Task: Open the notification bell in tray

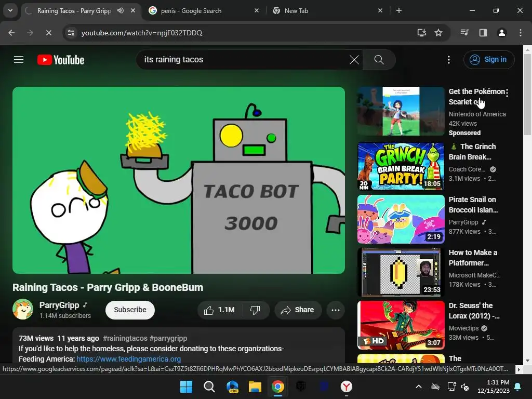Action: (x=518, y=387)
